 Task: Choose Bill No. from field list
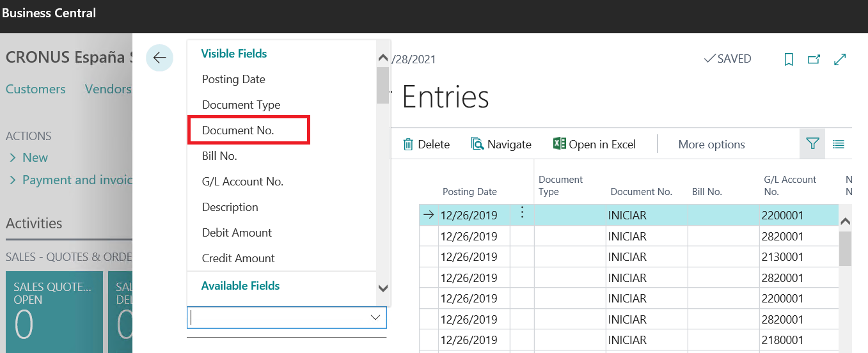(x=219, y=156)
